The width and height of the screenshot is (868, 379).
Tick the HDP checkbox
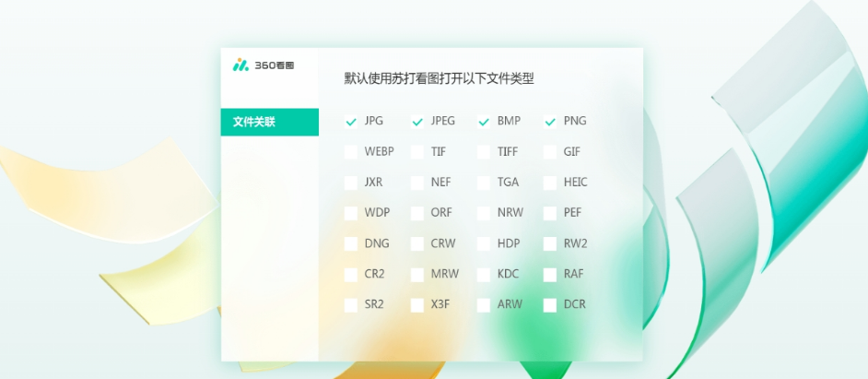click(x=484, y=243)
